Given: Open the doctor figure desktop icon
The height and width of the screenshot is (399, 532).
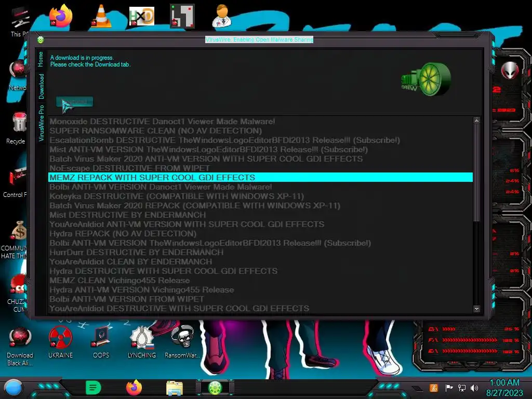Looking at the screenshot, I should tap(221, 16).
